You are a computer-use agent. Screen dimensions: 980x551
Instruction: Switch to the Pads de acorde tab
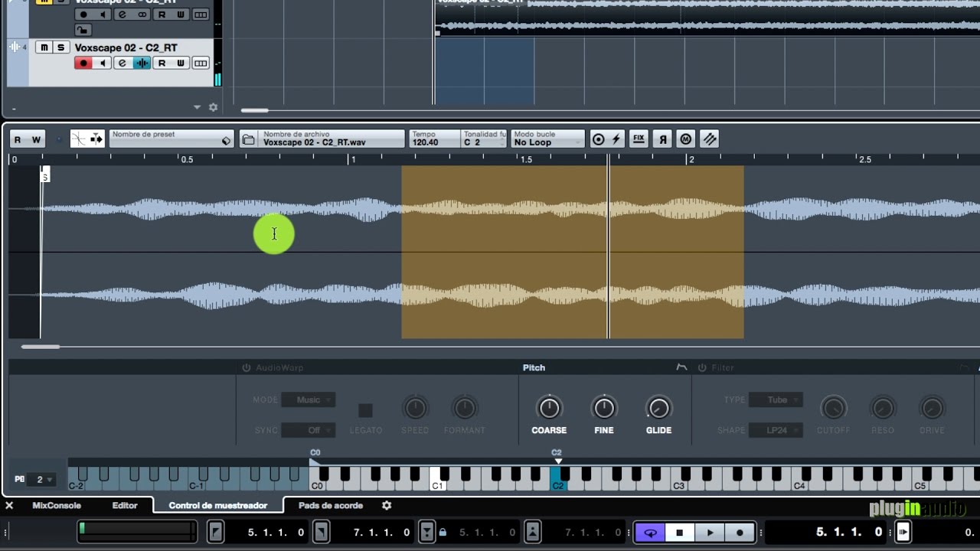point(331,505)
